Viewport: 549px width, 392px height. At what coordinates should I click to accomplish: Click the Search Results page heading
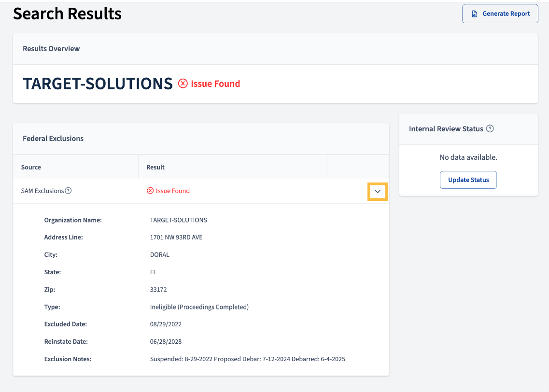(67, 14)
